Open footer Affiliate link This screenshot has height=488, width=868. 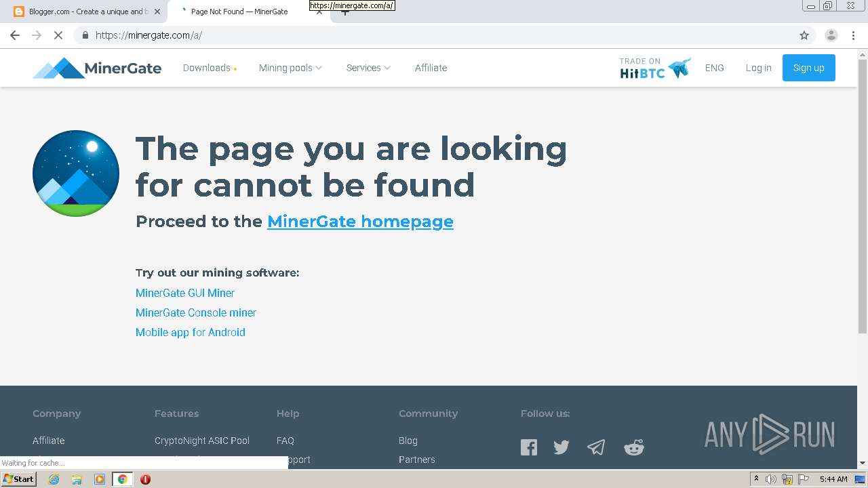point(49,441)
